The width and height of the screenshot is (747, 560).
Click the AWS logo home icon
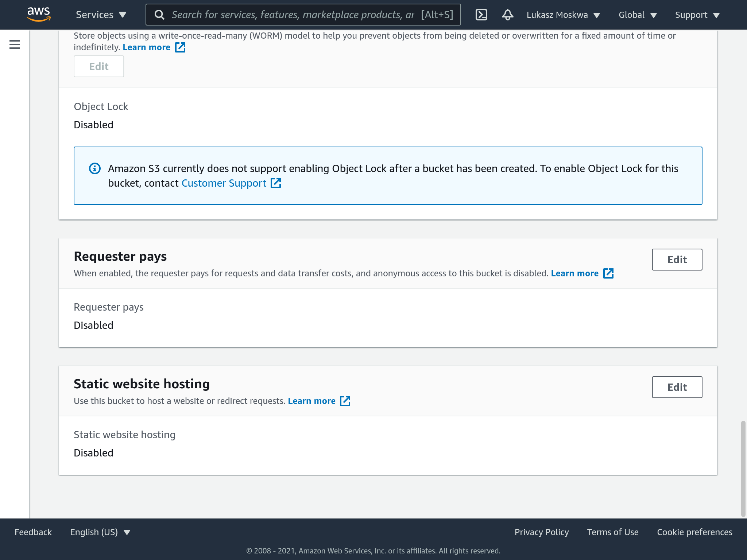click(x=39, y=14)
